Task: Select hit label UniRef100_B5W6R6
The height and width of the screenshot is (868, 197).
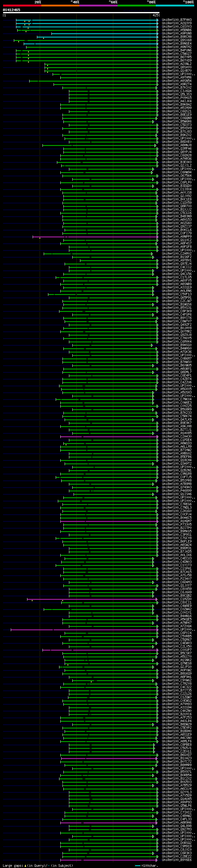Action: 177,122
